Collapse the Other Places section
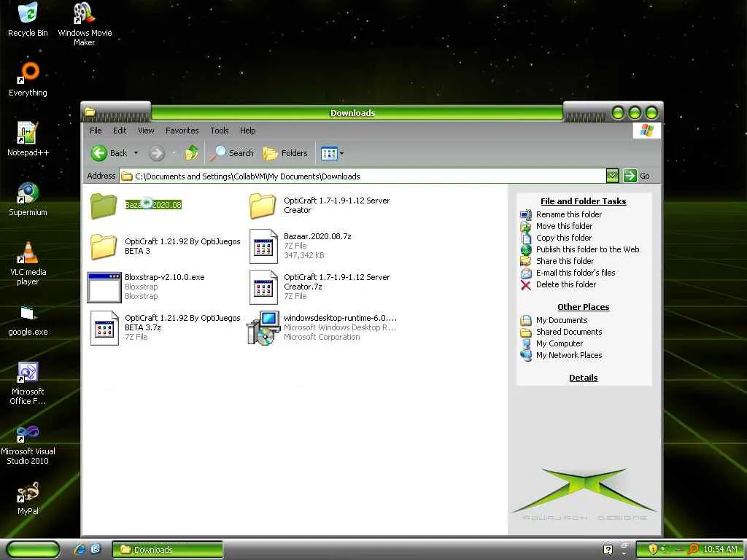747x560 pixels. coord(583,307)
